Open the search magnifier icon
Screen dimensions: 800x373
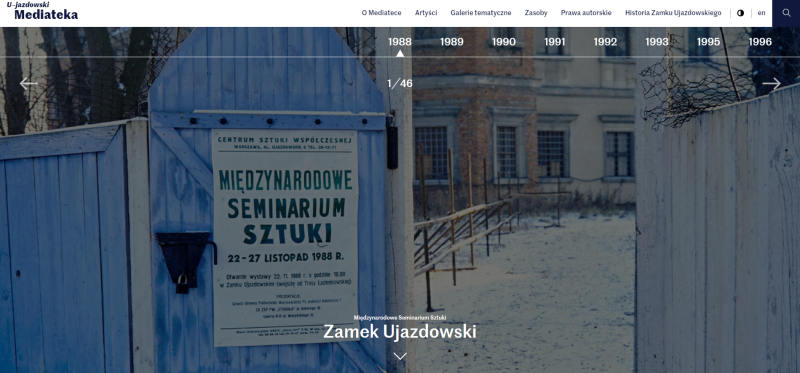point(786,13)
